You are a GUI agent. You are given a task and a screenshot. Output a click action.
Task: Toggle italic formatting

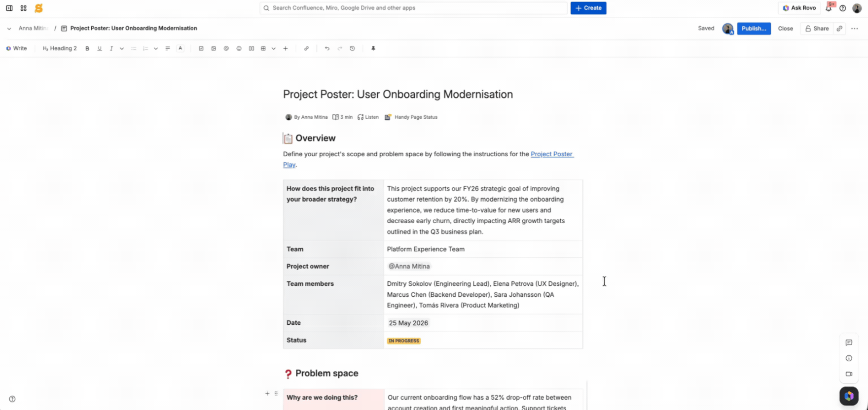111,48
